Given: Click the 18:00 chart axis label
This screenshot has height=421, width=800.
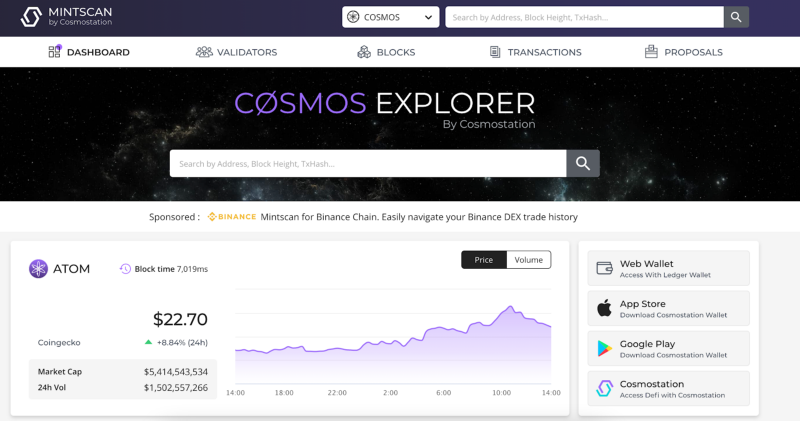Looking at the screenshot, I should [x=284, y=392].
